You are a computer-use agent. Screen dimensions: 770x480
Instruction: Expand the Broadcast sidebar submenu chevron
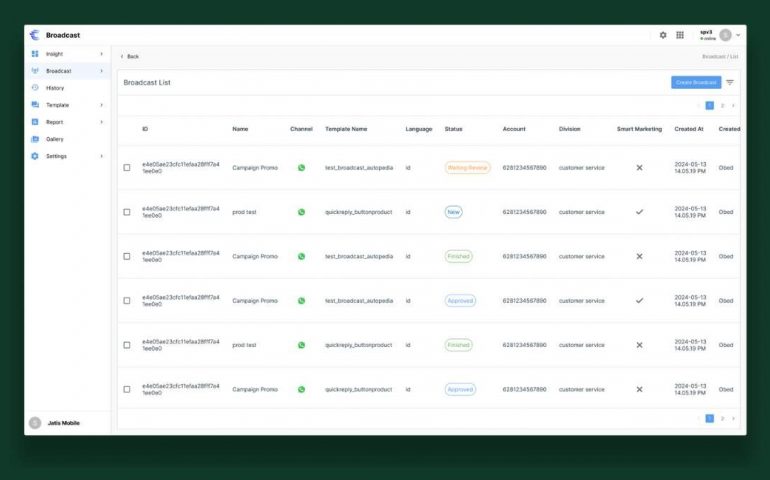pyautogui.click(x=101, y=71)
